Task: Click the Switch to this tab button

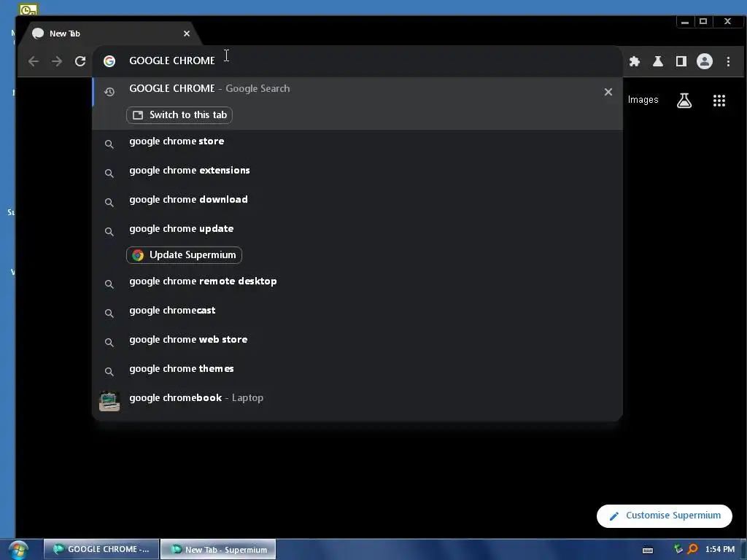Action: (x=179, y=115)
